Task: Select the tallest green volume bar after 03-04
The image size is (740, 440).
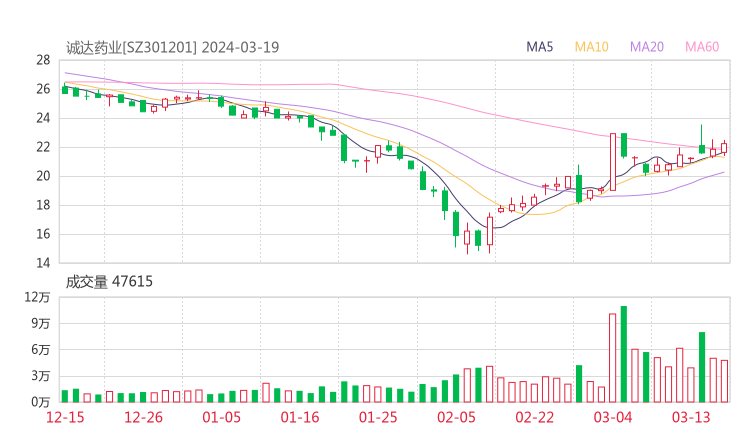Action: 624,354
